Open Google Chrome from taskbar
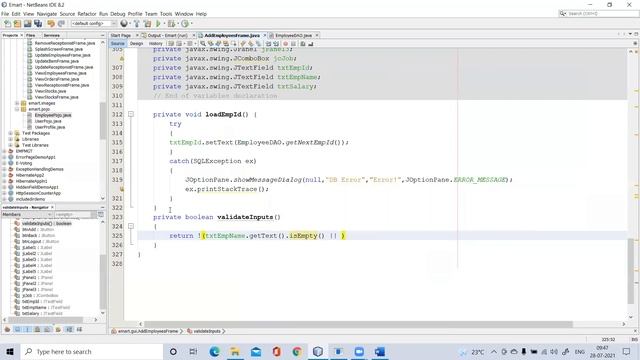This screenshot has width=640, height=360. click(x=297, y=351)
